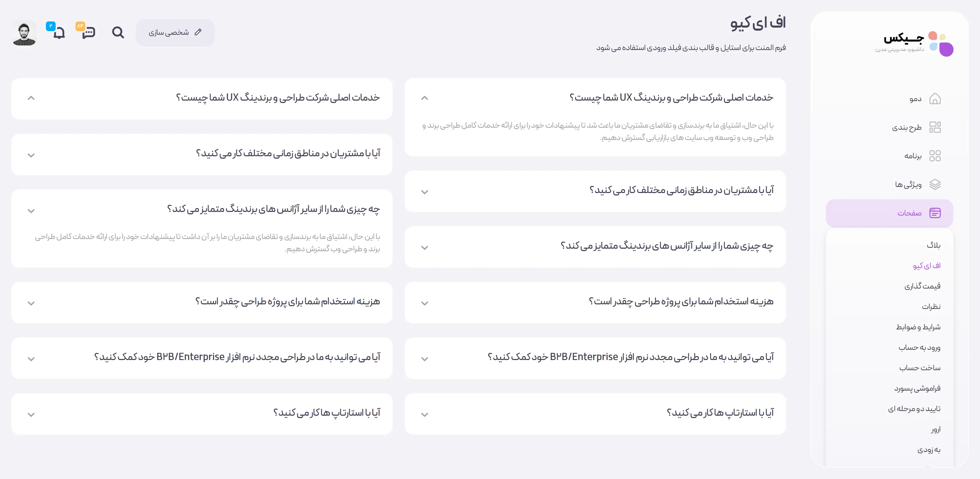The height and width of the screenshot is (479, 980).
Task: Open the قیمت گذاری submenu page
Action: coord(922,286)
